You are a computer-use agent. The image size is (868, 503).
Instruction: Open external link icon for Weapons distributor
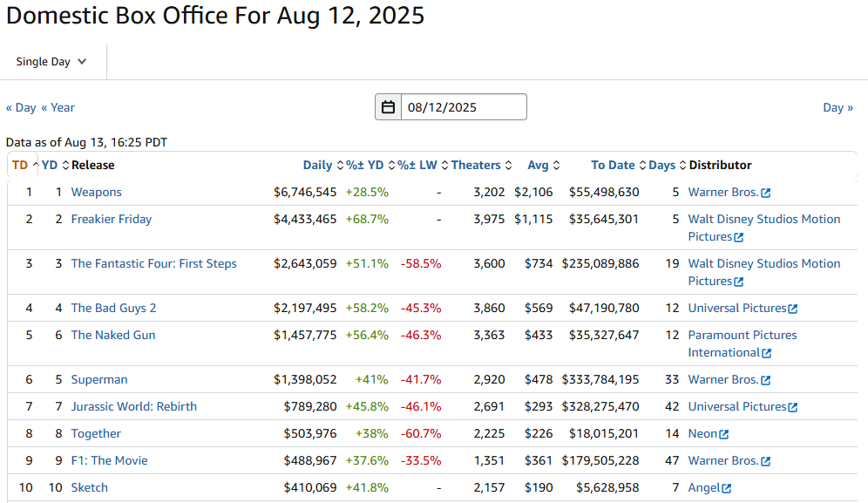tap(765, 193)
